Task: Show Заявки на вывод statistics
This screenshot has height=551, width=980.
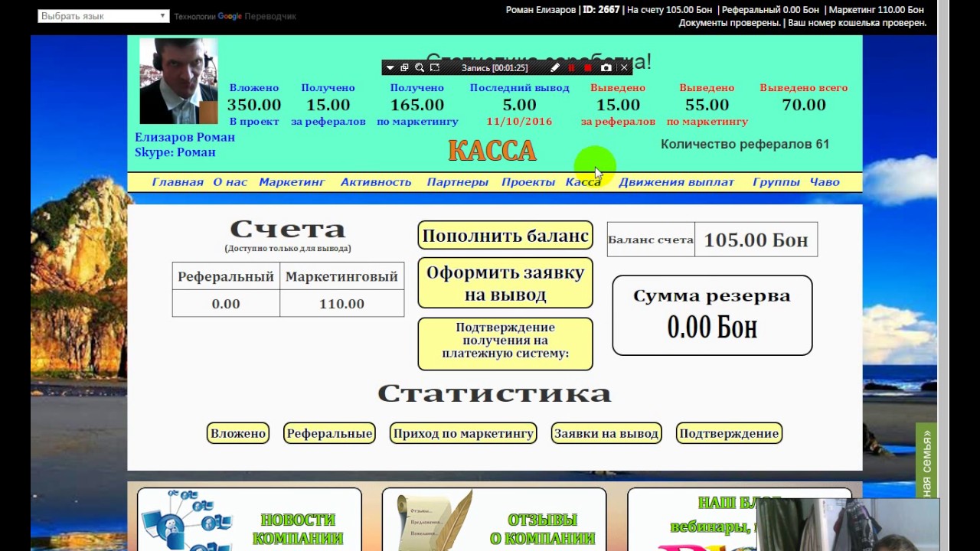Action: (606, 433)
